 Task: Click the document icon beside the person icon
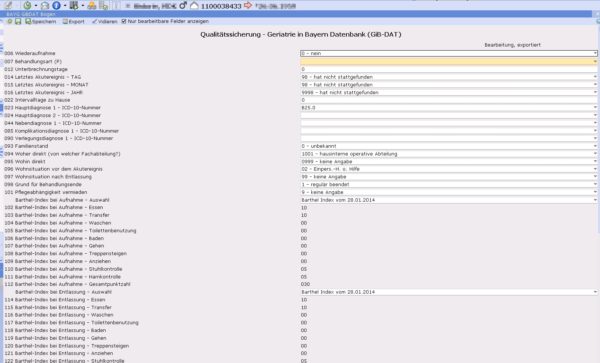coord(103,5)
